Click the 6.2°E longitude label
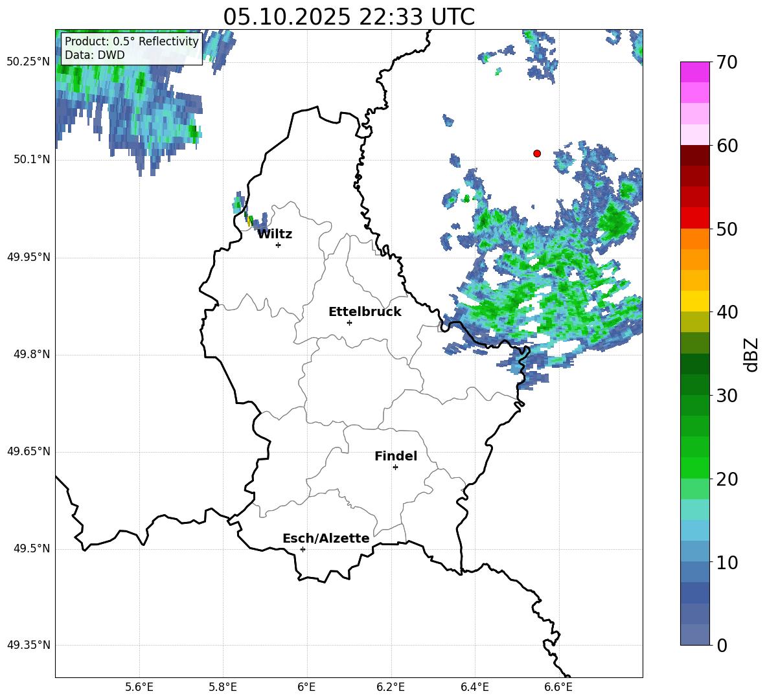767x700 pixels. (x=391, y=688)
